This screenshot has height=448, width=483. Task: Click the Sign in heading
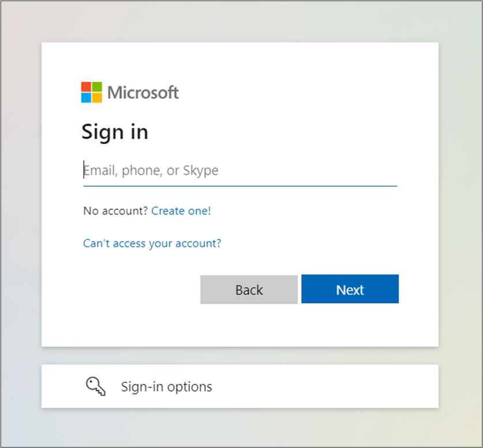pyautogui.click(x=115, y=132)
